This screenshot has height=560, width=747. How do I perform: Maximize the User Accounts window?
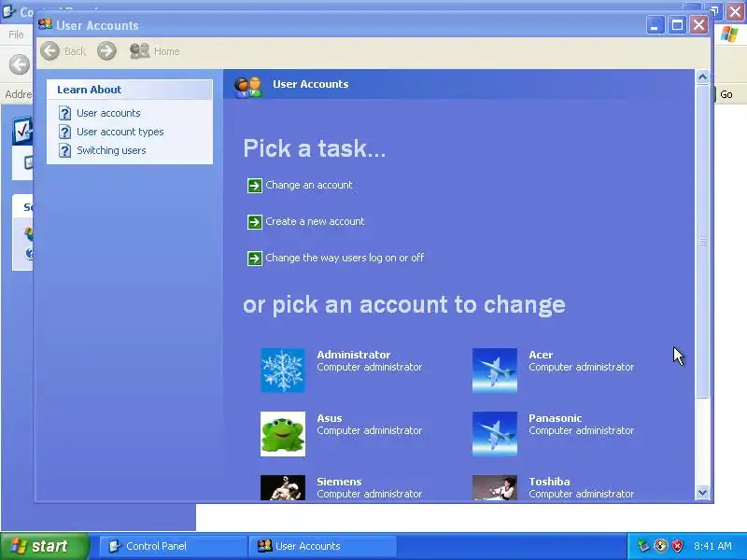tap(678, 25)
